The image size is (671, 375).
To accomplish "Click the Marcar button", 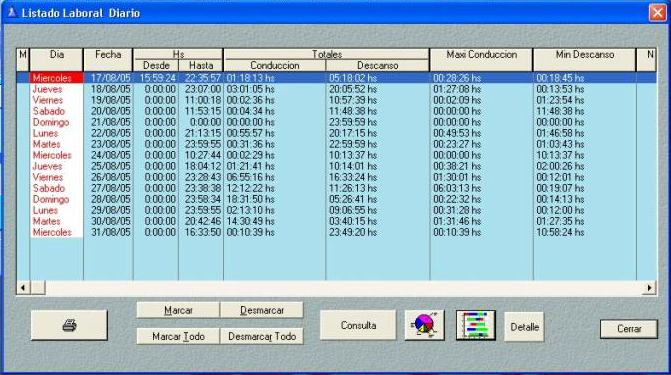I will [178, 310].
